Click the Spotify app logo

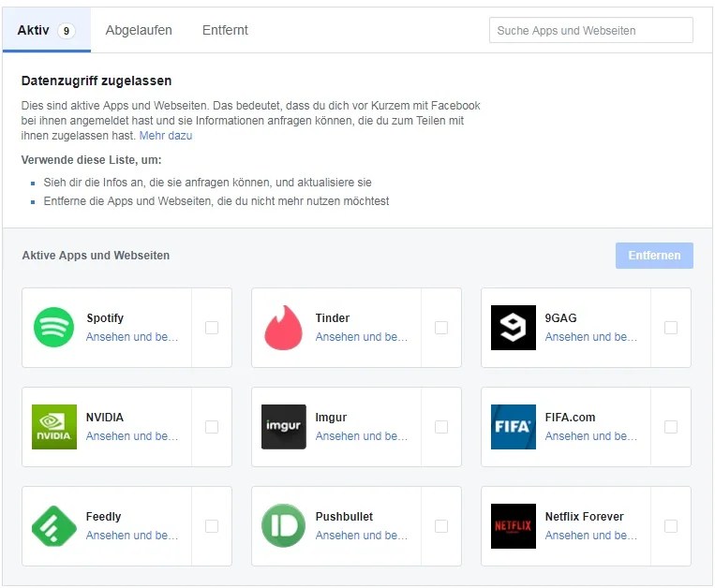(53, 328)
